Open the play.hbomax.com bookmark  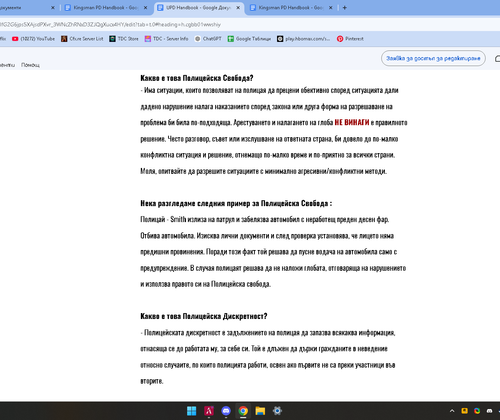[304, 39]
